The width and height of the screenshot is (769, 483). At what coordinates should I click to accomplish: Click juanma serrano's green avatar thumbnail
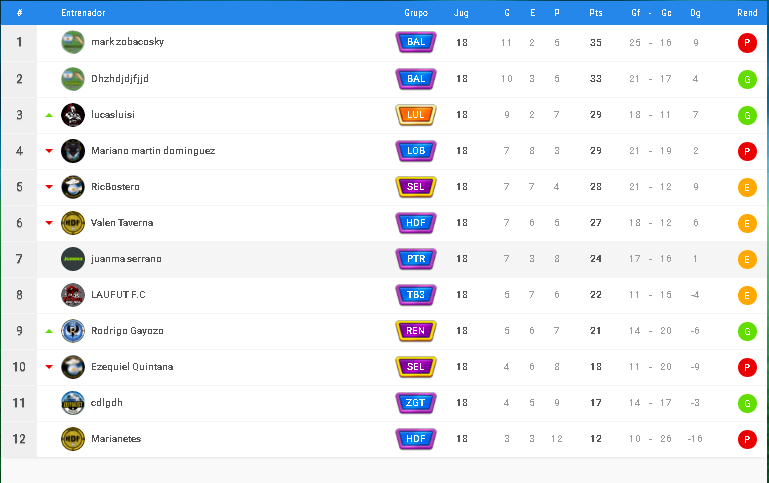tap(73, 259)
